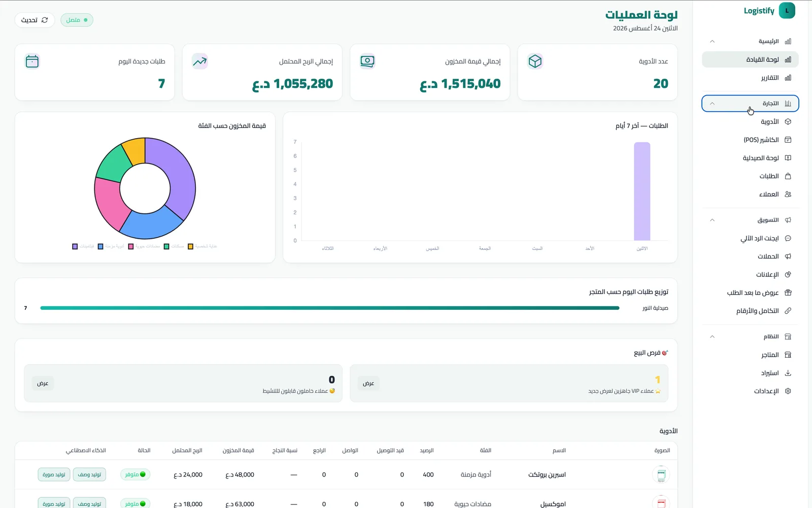Open the الكاشير (POS) sidebar icon

point(788,140)
